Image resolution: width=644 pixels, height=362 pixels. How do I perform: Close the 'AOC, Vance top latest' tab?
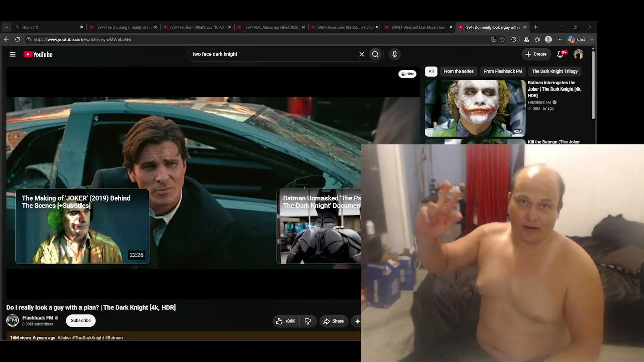coord(303,27)
